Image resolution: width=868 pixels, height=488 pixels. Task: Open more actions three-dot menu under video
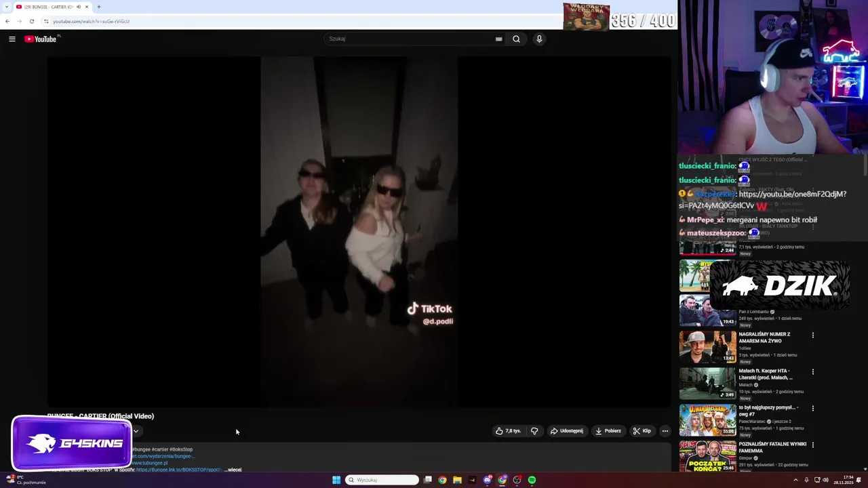[x=665, y=431]
